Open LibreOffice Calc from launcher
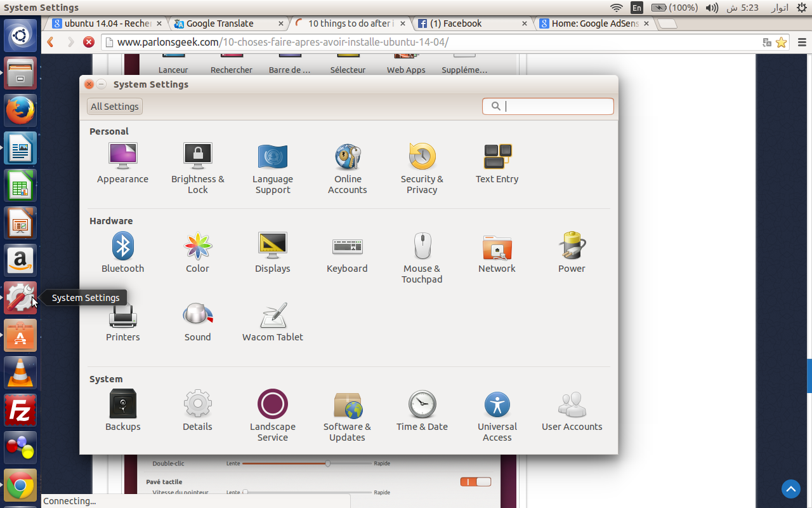Viewport: 812px width, 508px height. click(20, 185)
